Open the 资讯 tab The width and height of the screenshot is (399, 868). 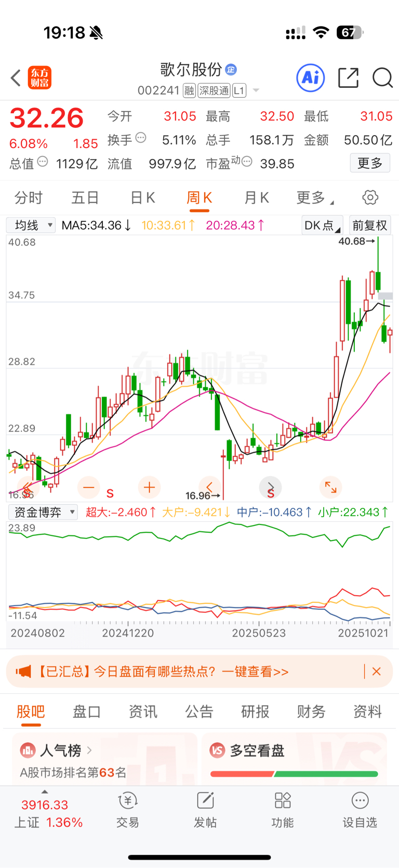(143, 712)
